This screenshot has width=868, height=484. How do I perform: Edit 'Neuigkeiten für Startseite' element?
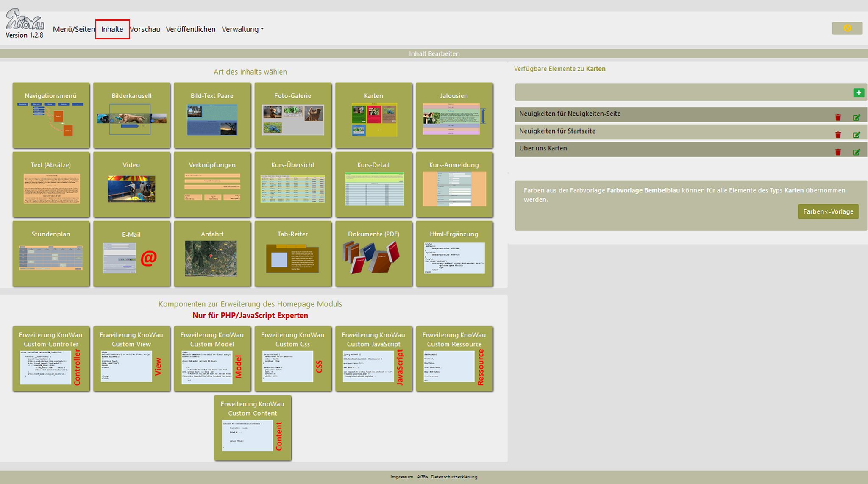coord(856,135)
